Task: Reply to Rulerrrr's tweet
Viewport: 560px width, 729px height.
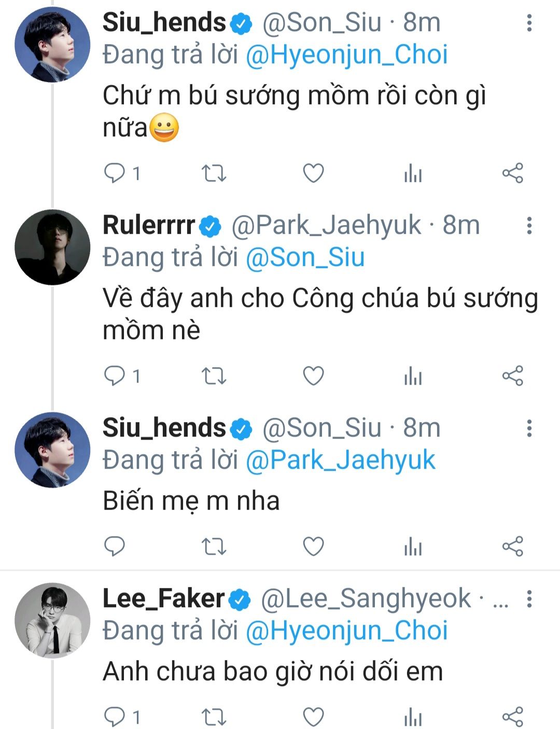Action: [115, 376]
